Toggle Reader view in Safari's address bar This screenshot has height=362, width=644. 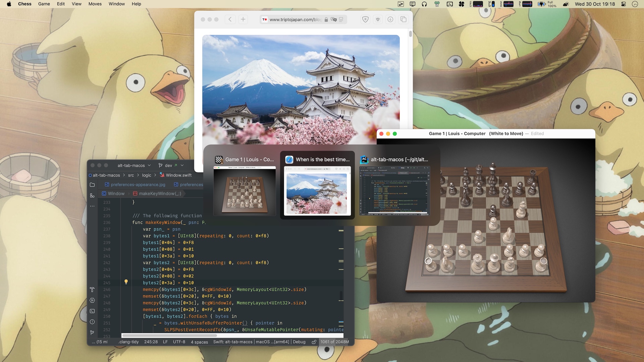[341, 20]
